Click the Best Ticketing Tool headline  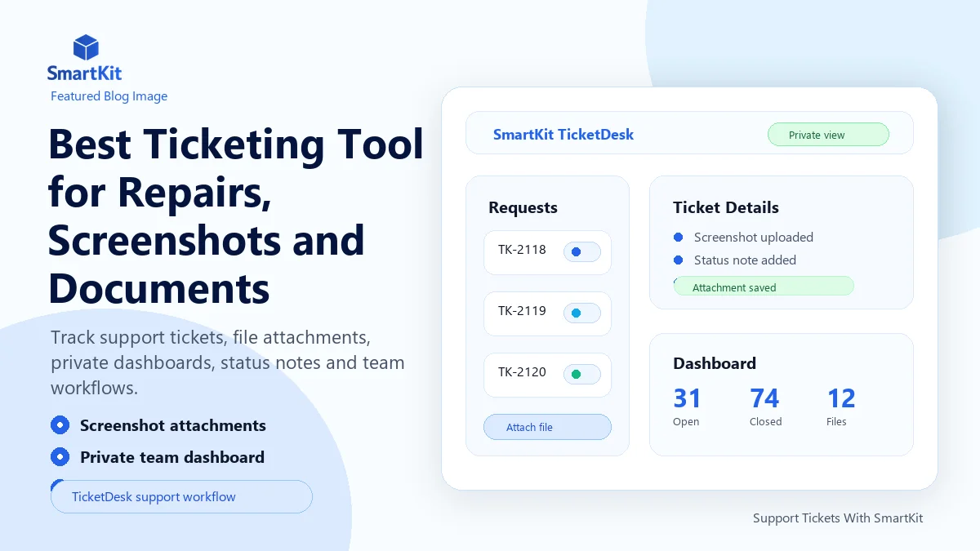point(236,216)
